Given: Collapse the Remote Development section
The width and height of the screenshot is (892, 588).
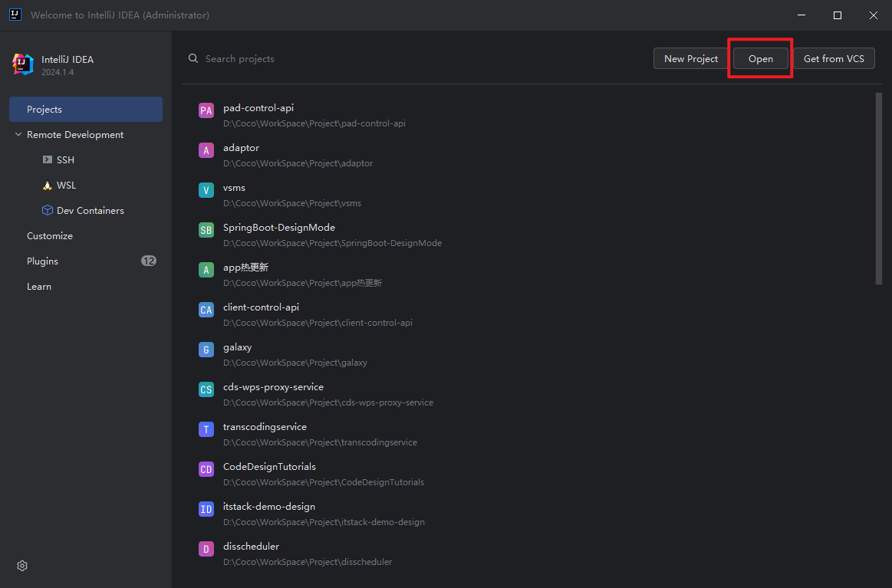Looking at the screenshot, I should click(18, 135).
